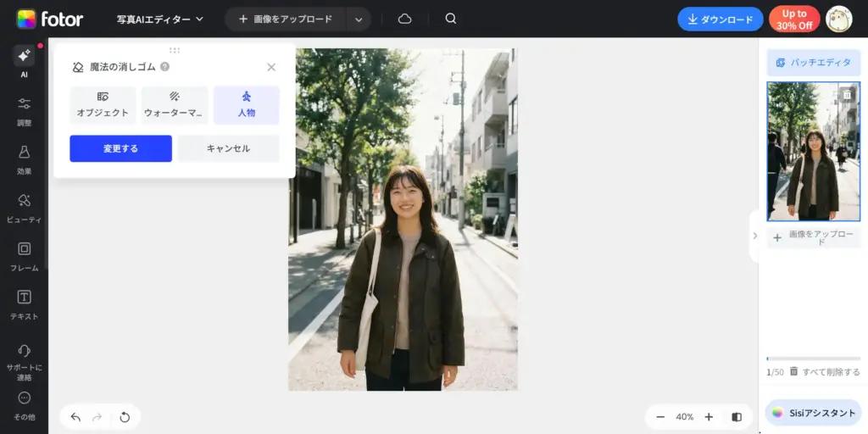Click 画像をアップロード in right panel

813,237
